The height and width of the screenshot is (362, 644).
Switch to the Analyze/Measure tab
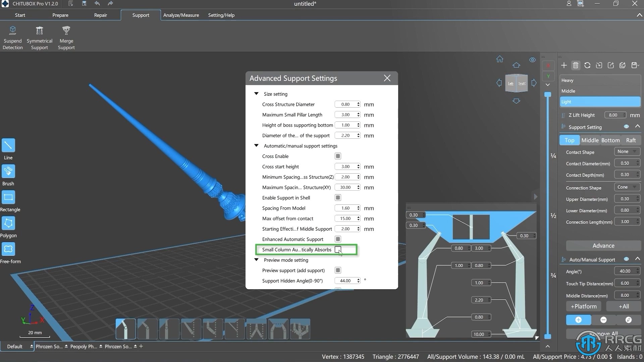[x=180, y=15]
